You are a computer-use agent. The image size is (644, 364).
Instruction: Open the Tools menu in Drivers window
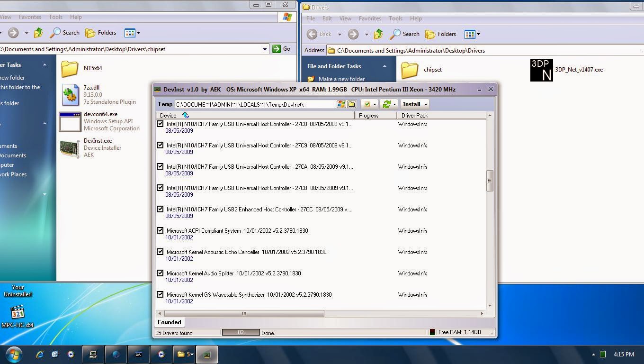(395, 18)
